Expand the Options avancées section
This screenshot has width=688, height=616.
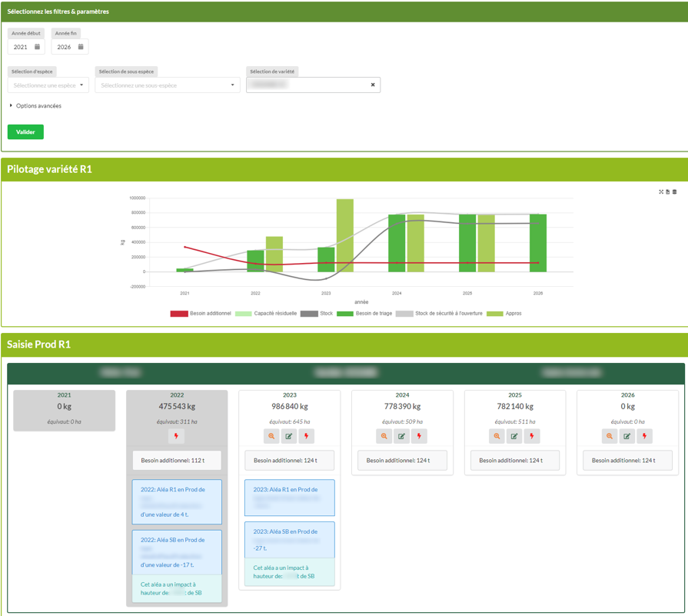pos(35,106)
